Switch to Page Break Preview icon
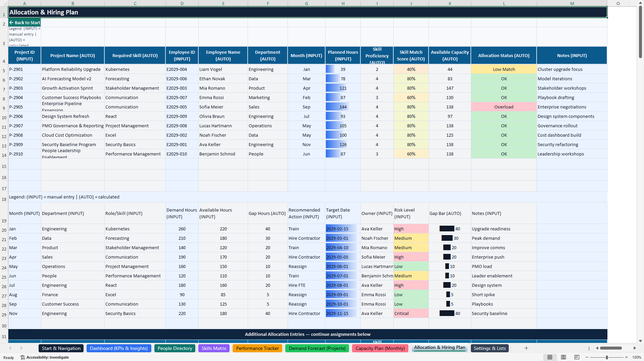The width and height of the screenshot is (644, 361). click(577, 357)
